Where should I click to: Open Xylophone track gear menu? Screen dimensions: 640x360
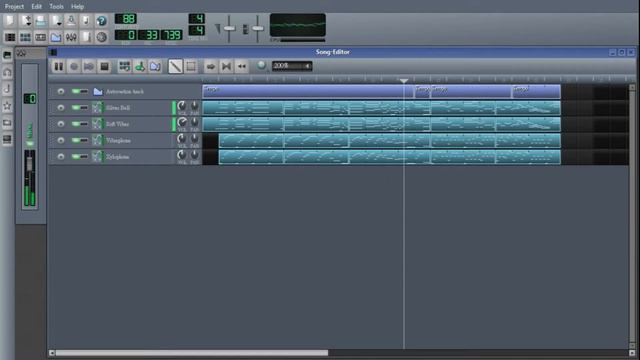60,157
